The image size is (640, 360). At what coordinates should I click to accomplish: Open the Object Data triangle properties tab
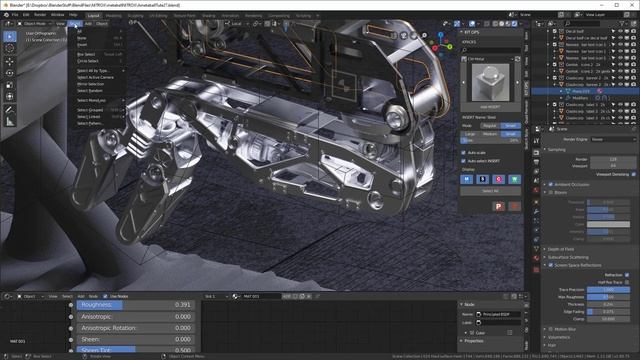(536, 249)
